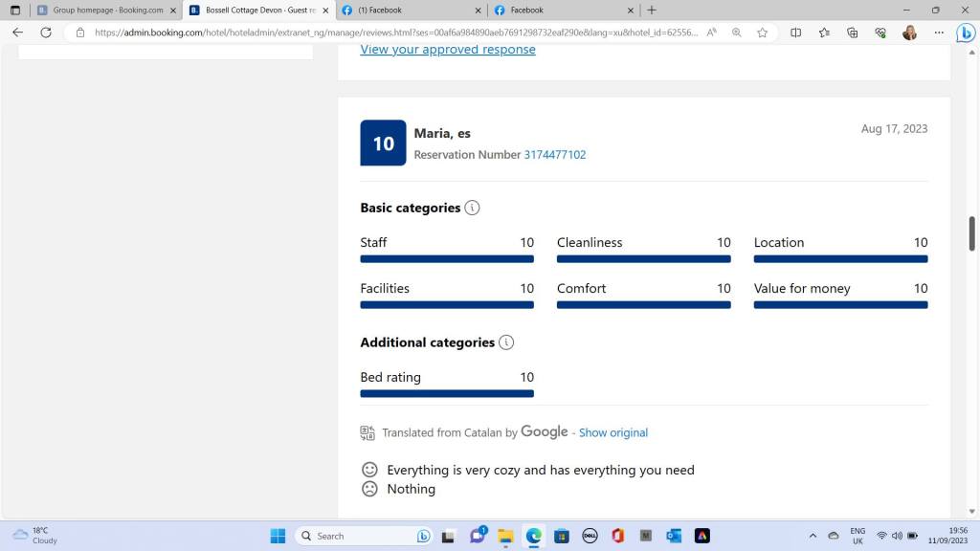Open the tab actions menu in Edge
This screenshot has width=980, height=551.
click(x=14, y=10)
